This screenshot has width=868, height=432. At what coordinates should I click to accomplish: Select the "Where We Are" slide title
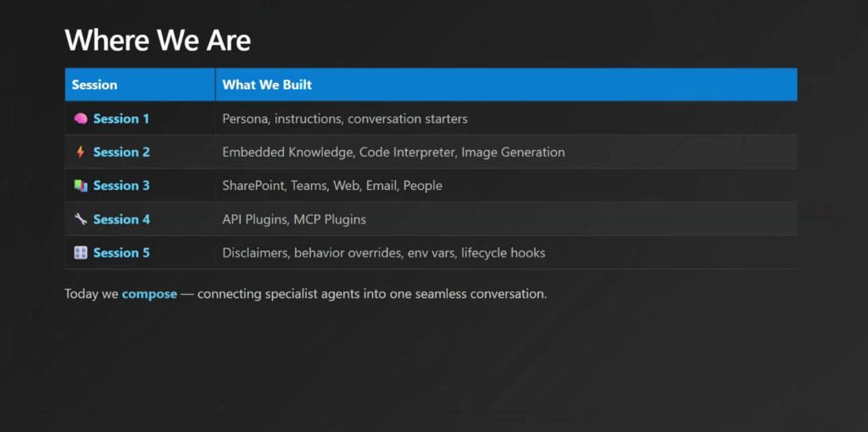158,40
